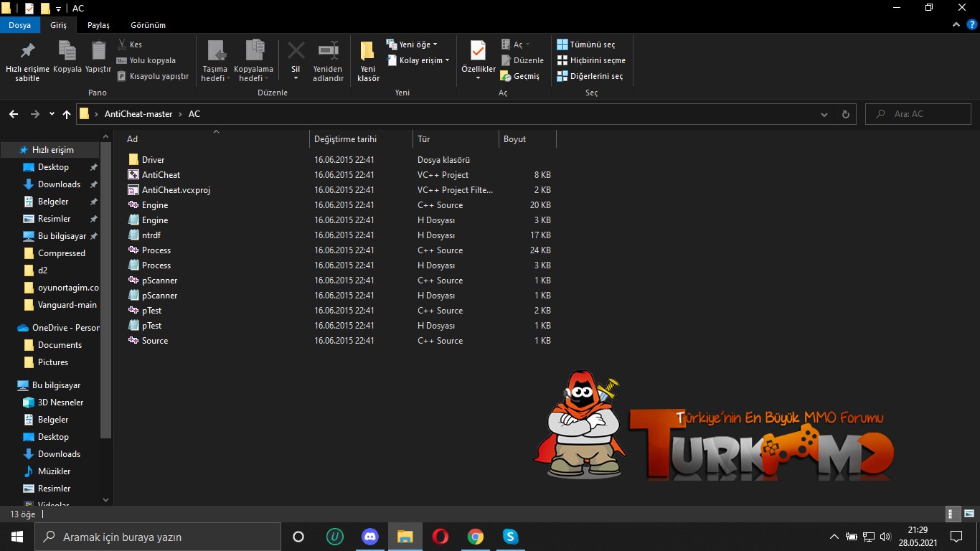The image size is (980, 551).
Task: Open the recent locations dropdown arrow
Action: coord(52,114)
